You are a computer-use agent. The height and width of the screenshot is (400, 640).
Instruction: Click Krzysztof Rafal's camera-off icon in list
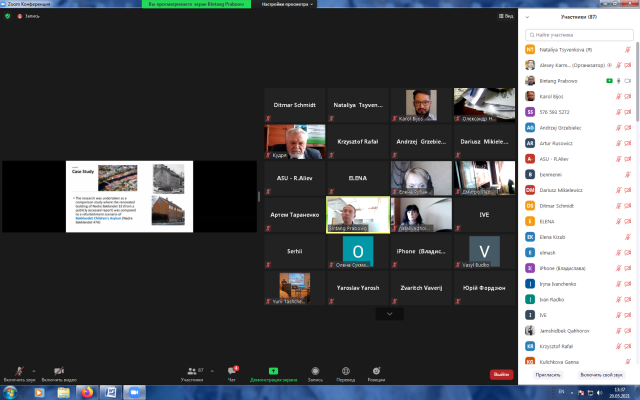point(628,346)
